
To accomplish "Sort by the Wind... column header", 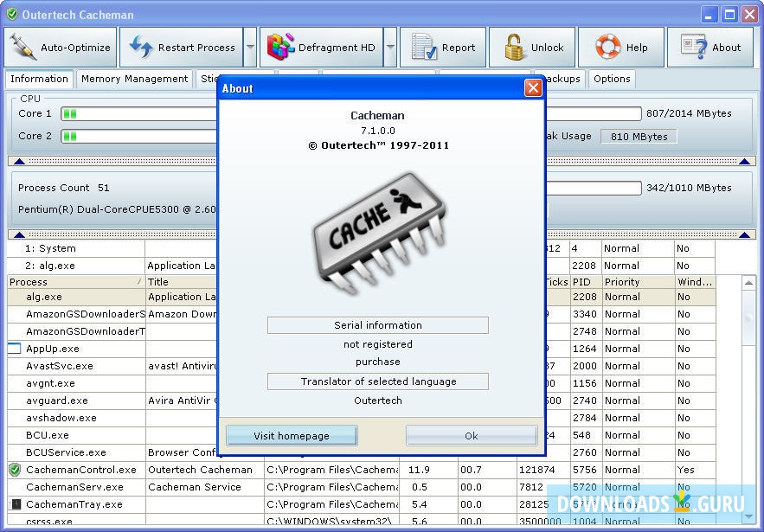I will coord(695,282).
